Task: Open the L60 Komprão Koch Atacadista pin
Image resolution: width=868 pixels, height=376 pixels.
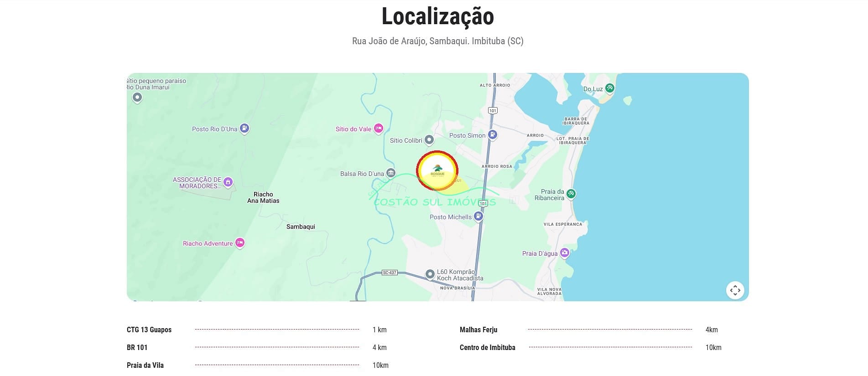Action: click(430, 274)
